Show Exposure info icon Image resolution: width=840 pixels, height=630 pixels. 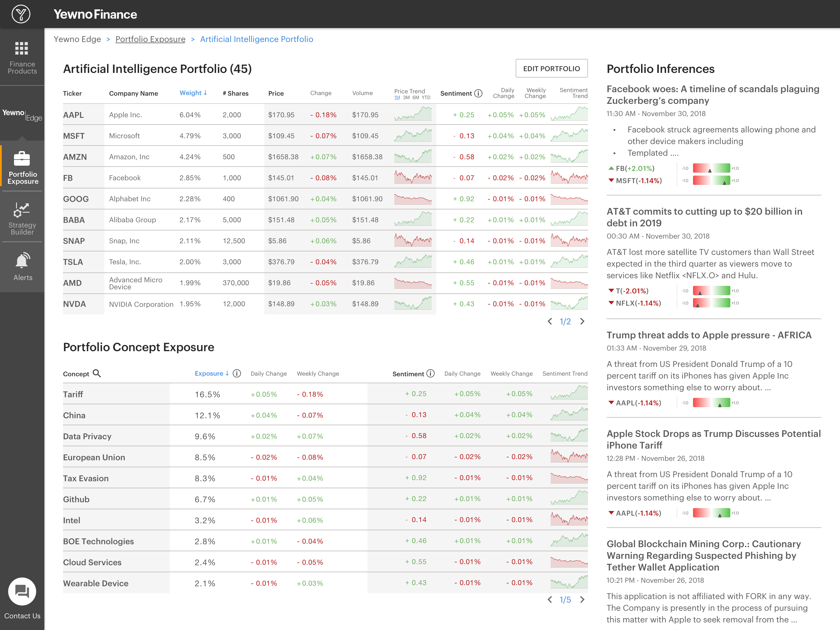237,373
